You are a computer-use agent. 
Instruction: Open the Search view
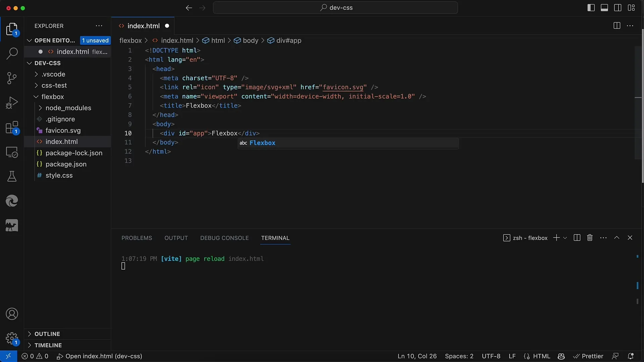pyautogui.click(x=12, y=54)
